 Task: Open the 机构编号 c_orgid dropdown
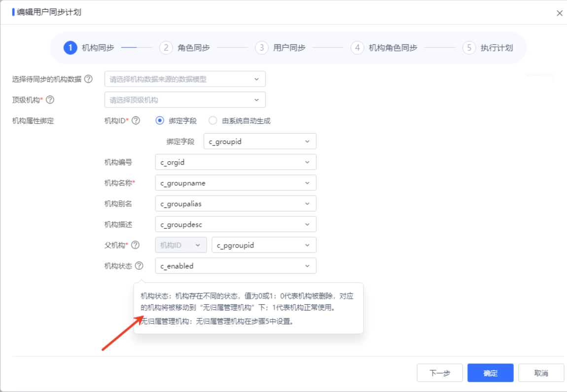[235, 162]
